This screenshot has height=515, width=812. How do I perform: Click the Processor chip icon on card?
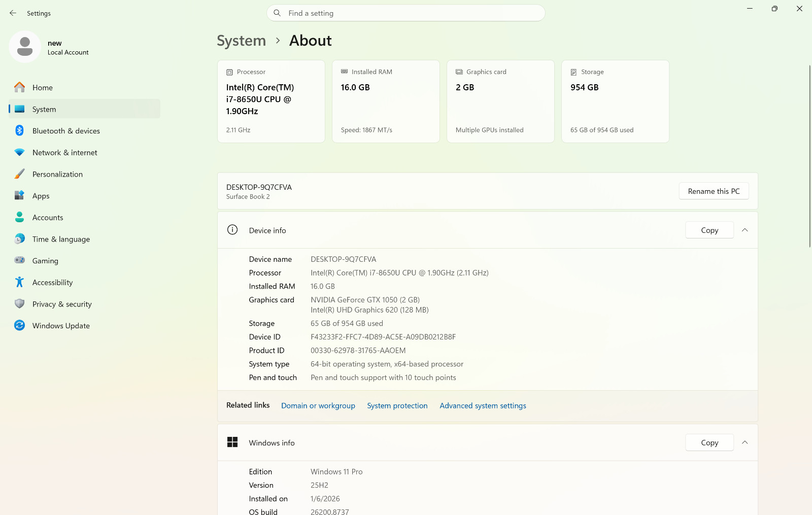tap(229, 72)
